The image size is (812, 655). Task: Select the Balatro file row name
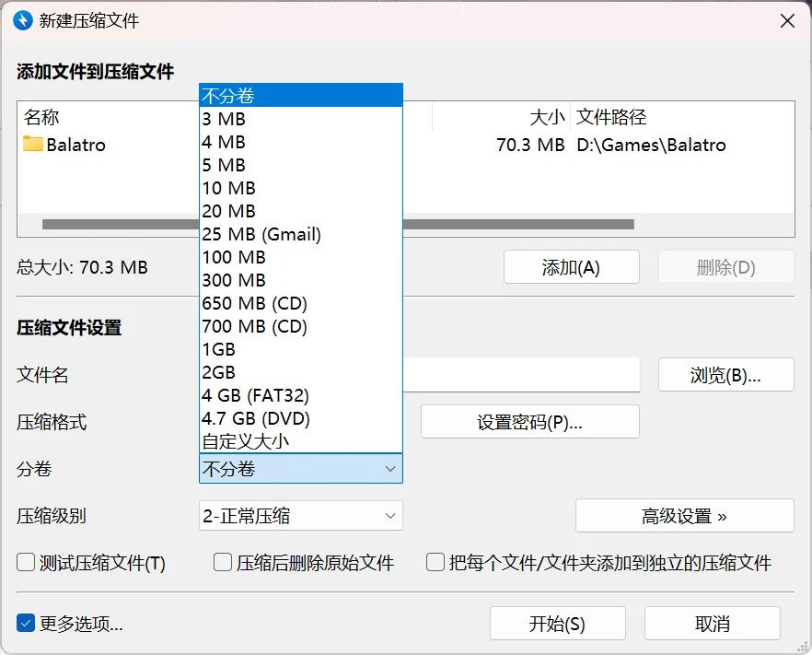click(x=76, y=145)
